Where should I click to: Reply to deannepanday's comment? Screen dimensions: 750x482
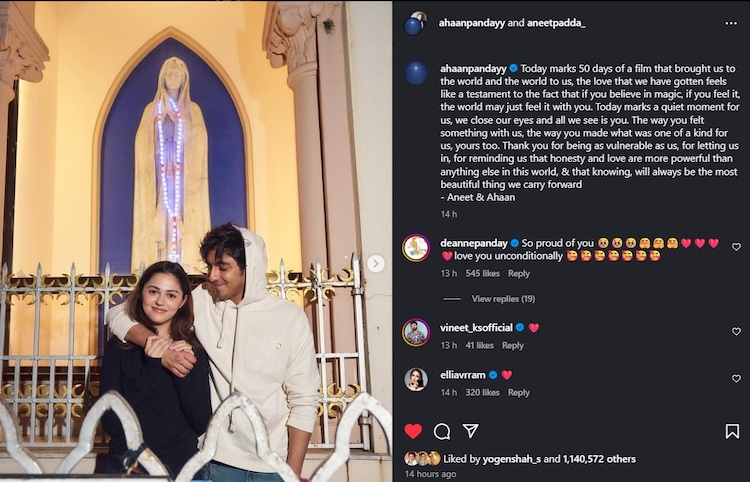coord(519,273)
